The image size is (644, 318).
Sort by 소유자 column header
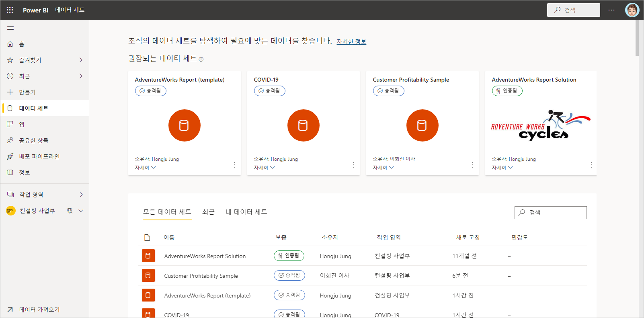pyautogui.click(x=330, y=238)
